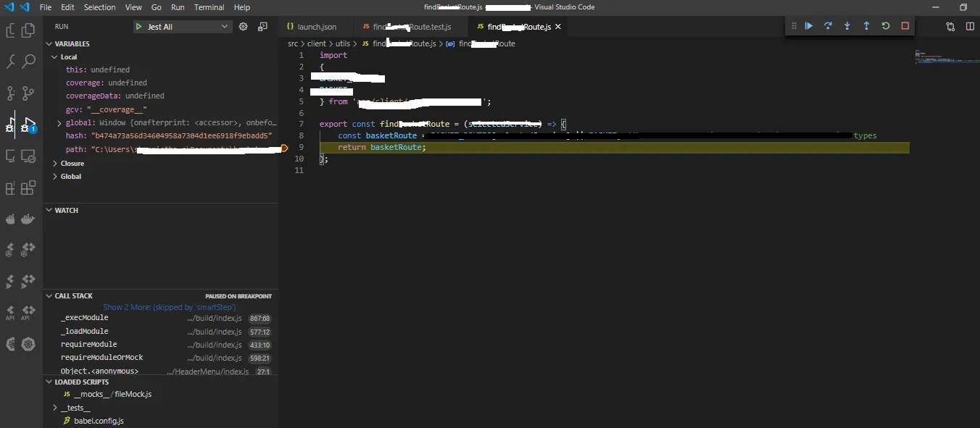Click line number 7 in the gutter
980x428 pixels.
point(300,124)
